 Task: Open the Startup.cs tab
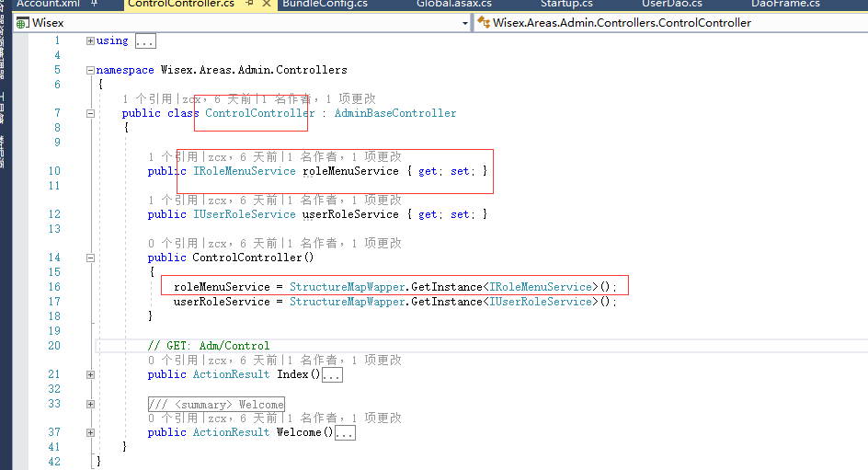click(566, 4)
